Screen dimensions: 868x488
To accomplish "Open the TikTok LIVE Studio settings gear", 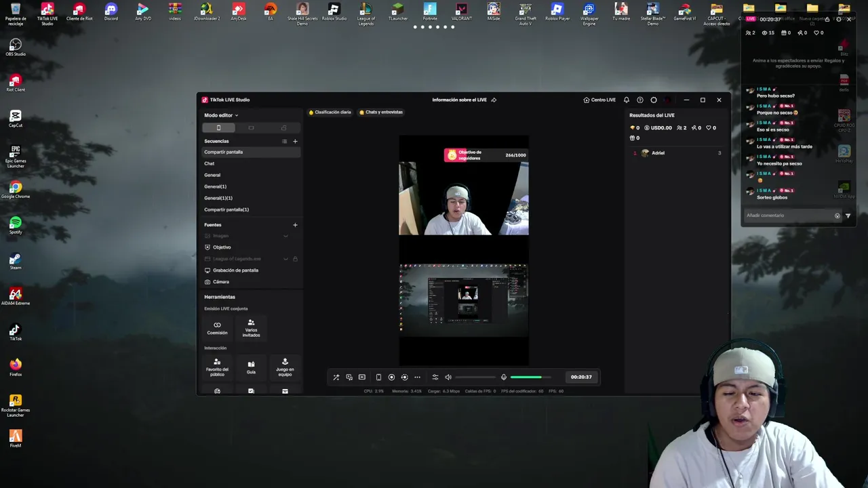I will coord(654,100).
